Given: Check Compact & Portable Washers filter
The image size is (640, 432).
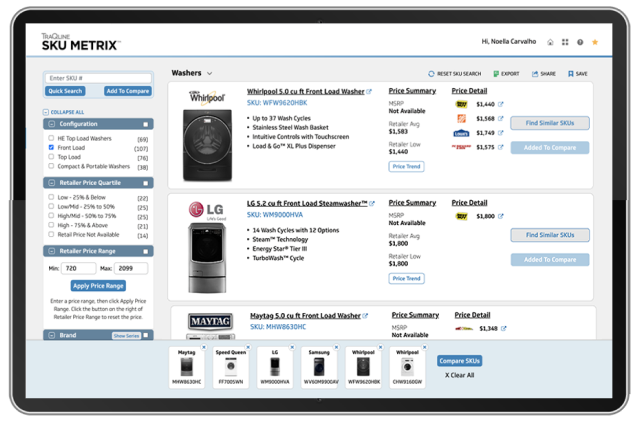Looking at the screenshot, I should 51,166.
